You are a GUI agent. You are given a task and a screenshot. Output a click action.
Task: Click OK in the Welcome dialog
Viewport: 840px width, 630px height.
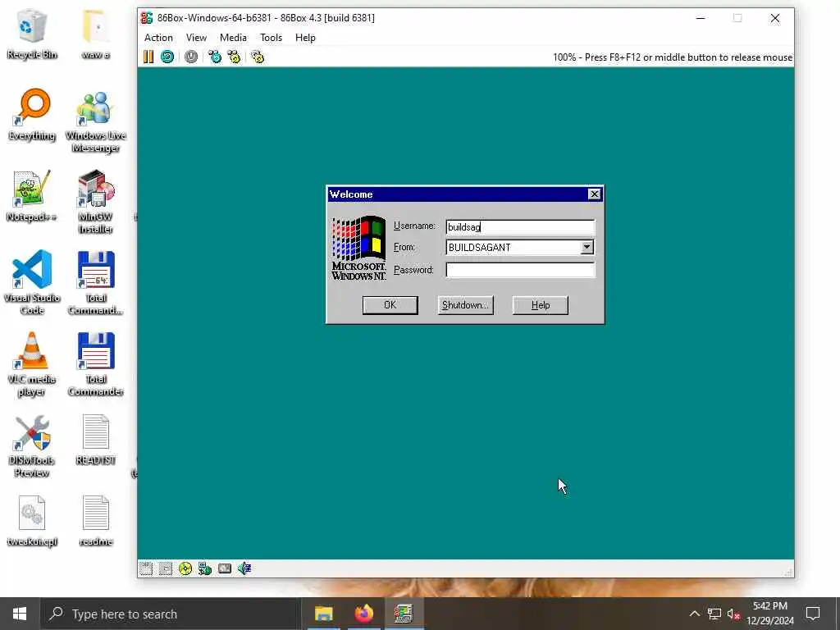click(x=390, y=305)
